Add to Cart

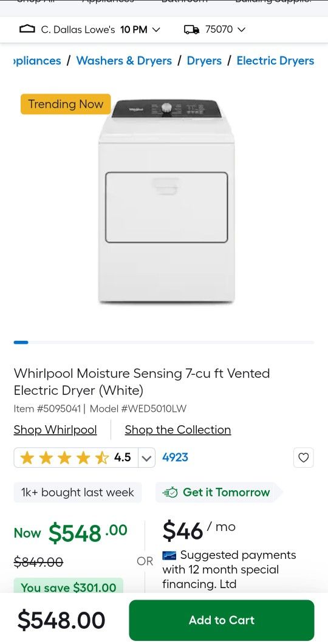coord(222,620)
